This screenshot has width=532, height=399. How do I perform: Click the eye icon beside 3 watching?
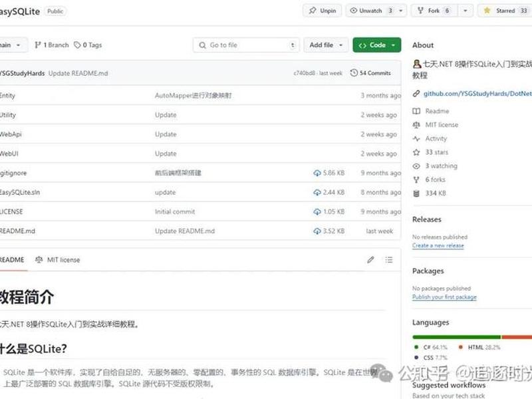416,166
